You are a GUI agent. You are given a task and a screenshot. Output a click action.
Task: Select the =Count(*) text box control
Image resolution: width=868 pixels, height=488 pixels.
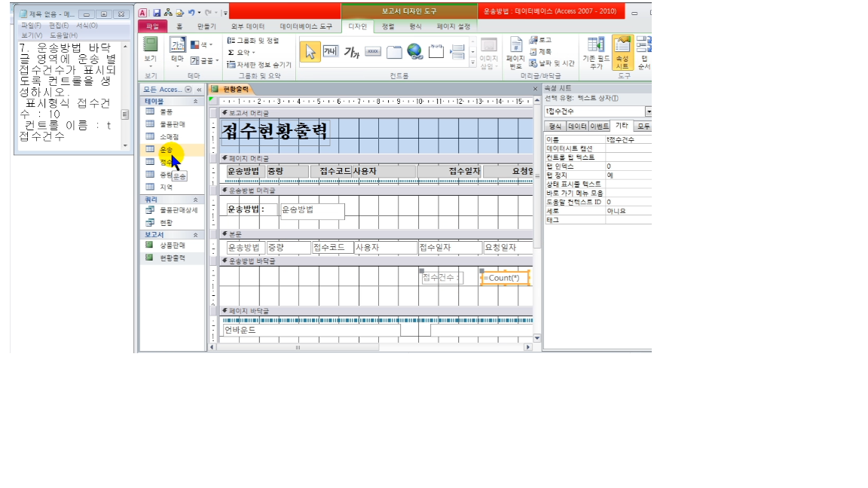(505, 278)
